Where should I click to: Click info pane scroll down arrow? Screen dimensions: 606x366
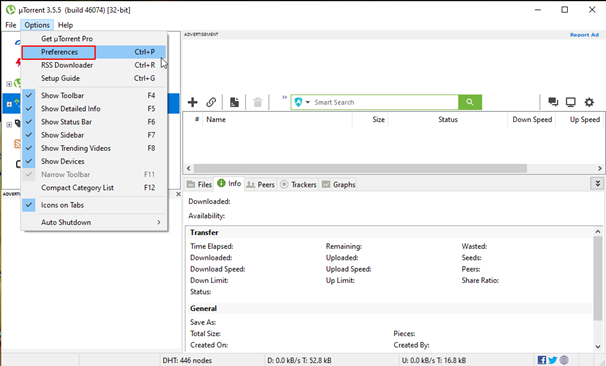[x=598, y=347]
